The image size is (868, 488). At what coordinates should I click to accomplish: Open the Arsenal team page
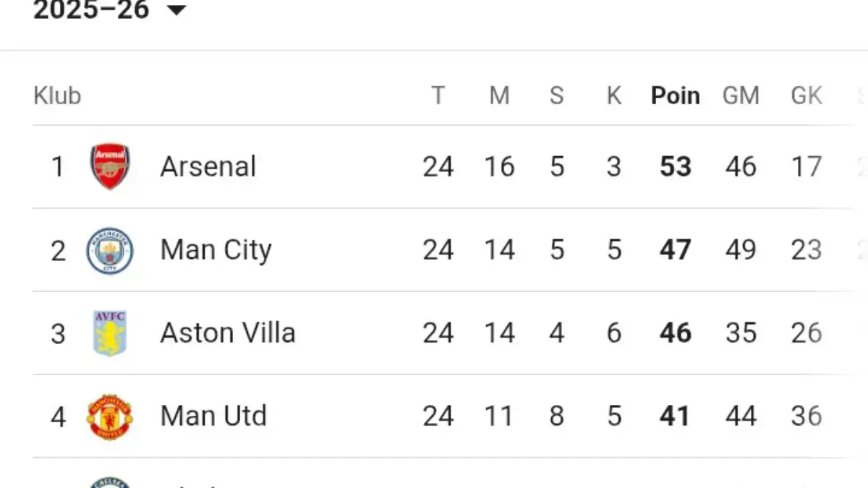click(x=208, y=166)
